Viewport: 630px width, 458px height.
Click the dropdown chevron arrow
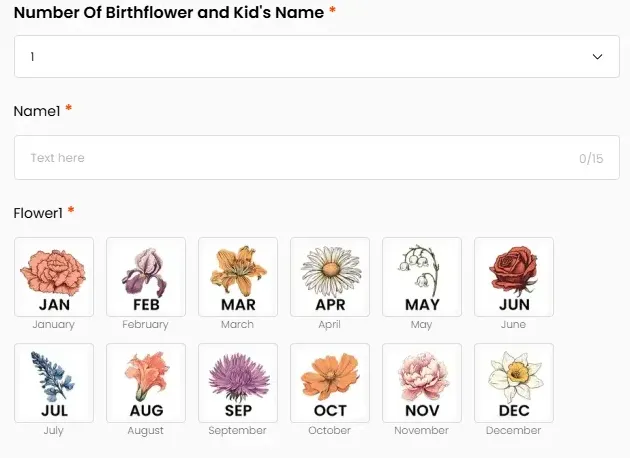(598, 57)
